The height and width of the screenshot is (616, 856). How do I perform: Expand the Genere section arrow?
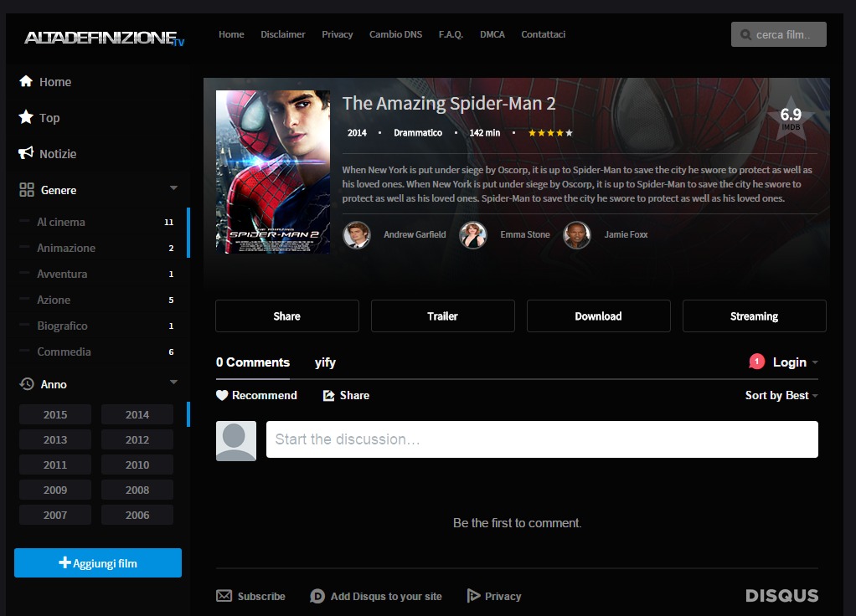tap(173, 188)
